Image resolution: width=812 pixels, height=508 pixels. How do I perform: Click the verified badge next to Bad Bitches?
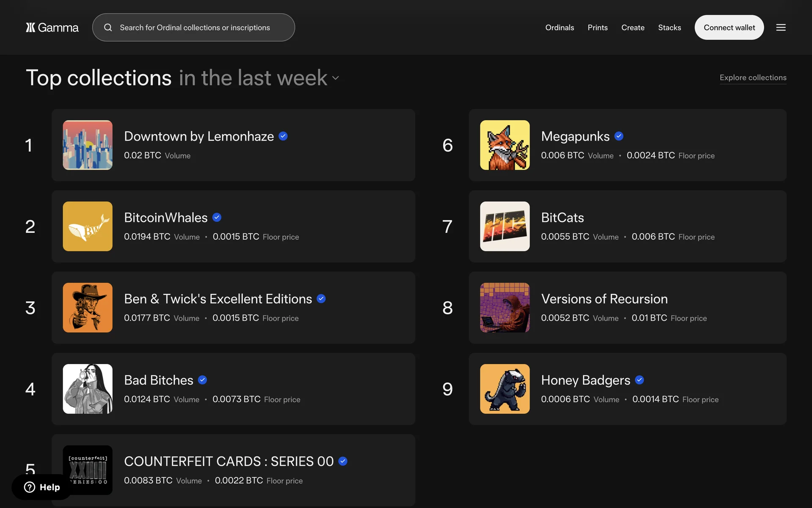(203, 380)
